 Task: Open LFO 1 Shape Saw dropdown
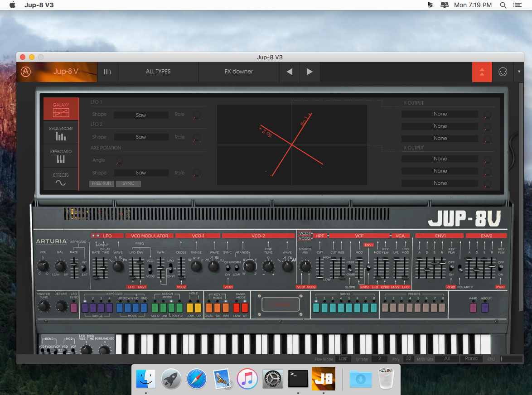141,115
